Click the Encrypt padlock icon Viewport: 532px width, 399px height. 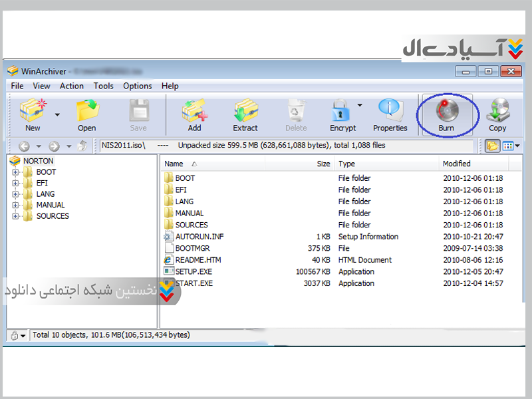(x=341, y=110)
